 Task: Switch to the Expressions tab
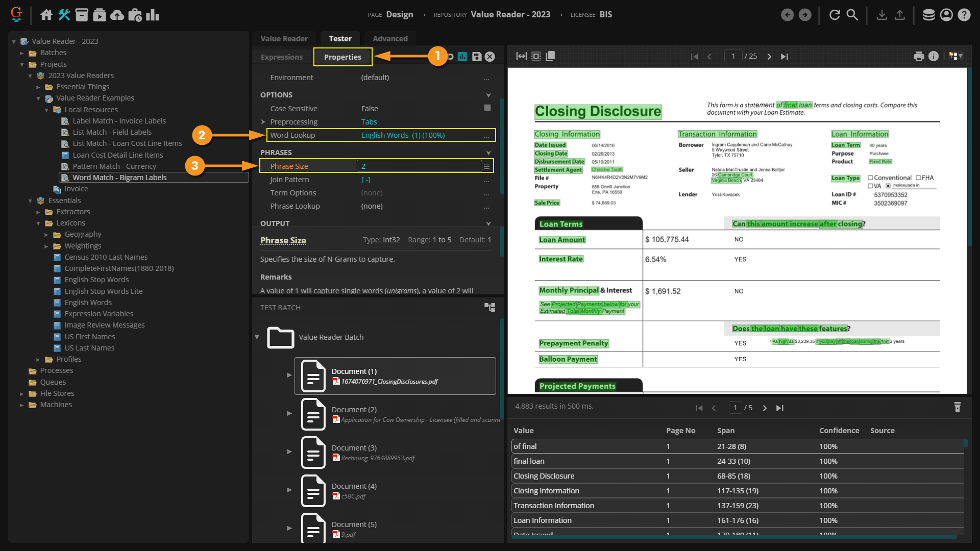point(282,57)
